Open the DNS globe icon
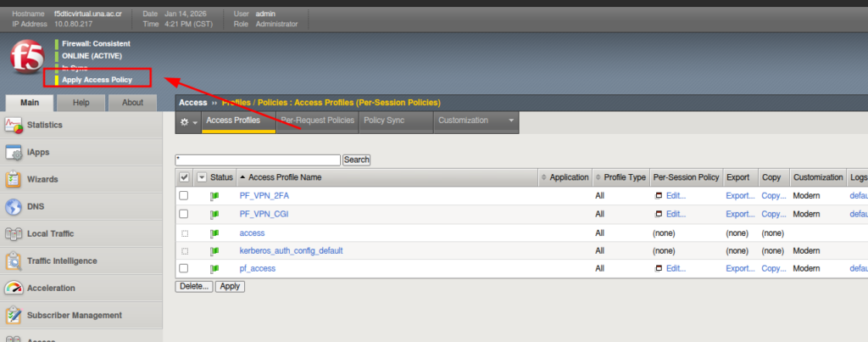Viewport: 868px width, 342px height. pos(14,207)
